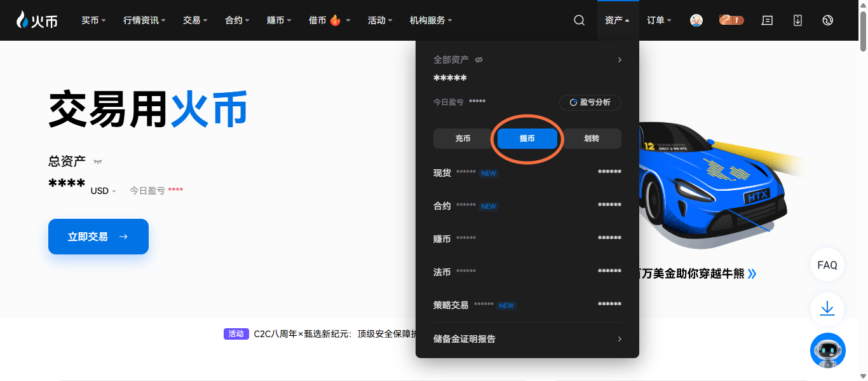Expand the 行情资讯 navigation dropdown
The height and width of the screenshot is (381, 868).
pos(144,20)
